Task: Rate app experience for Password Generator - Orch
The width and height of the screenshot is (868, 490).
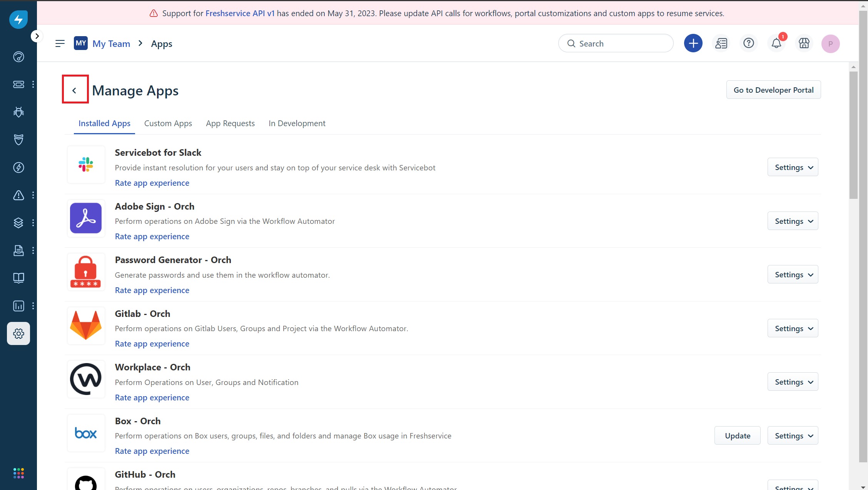Action: click(x=152, y=290)
